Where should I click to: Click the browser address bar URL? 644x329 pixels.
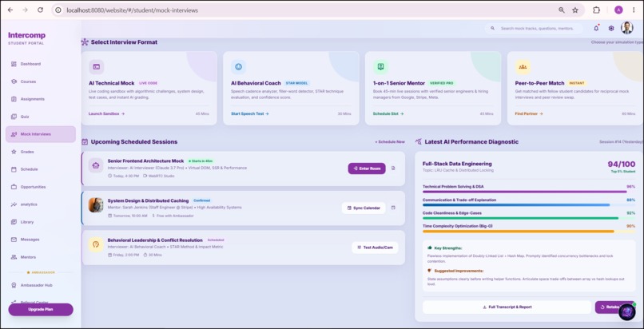133,10
